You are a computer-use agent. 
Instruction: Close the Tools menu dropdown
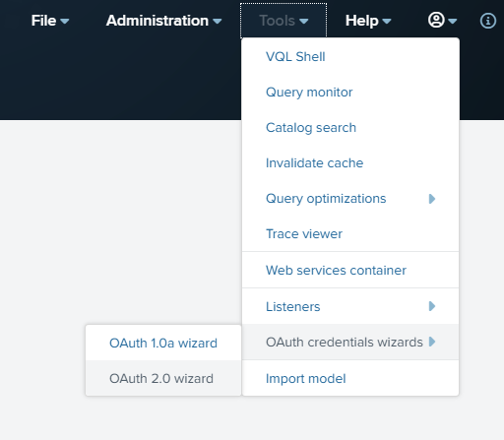pyautogui.click(x=283, y=21)
